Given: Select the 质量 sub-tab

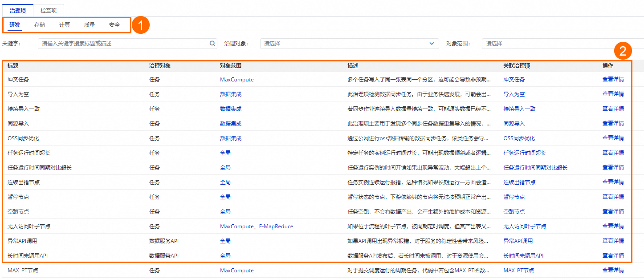Looking at the screenshot, I should [x=90, y=25].
